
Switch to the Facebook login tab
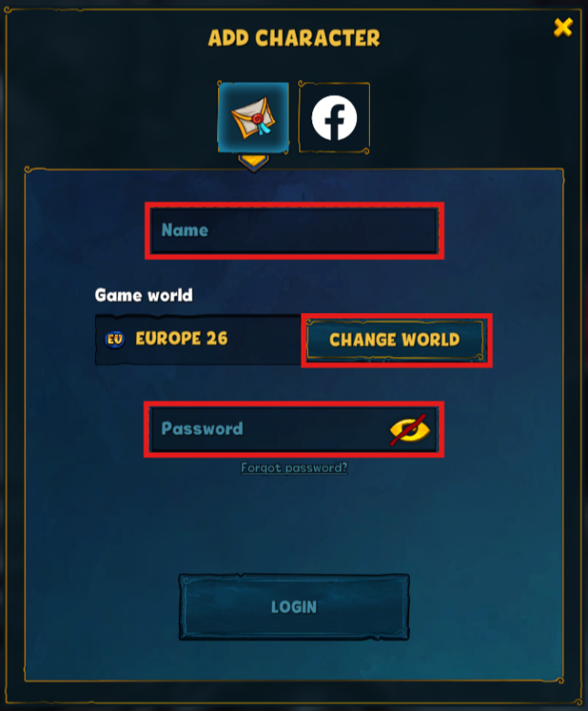(x=334, y=118)
